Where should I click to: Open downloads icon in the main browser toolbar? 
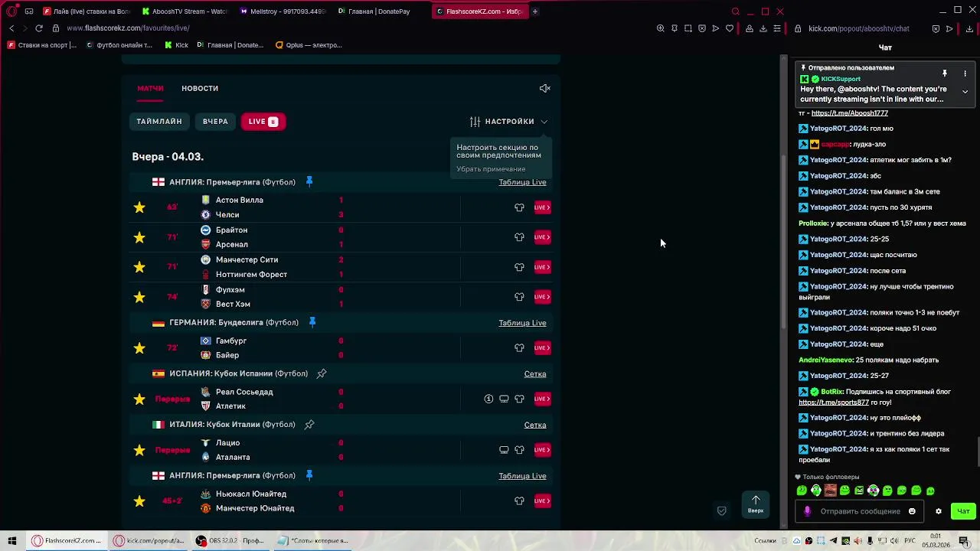[763, 28]
